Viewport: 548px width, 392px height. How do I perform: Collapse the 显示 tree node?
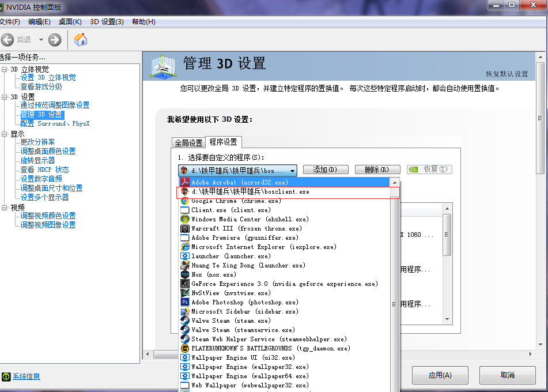click(x=5, y=134)
